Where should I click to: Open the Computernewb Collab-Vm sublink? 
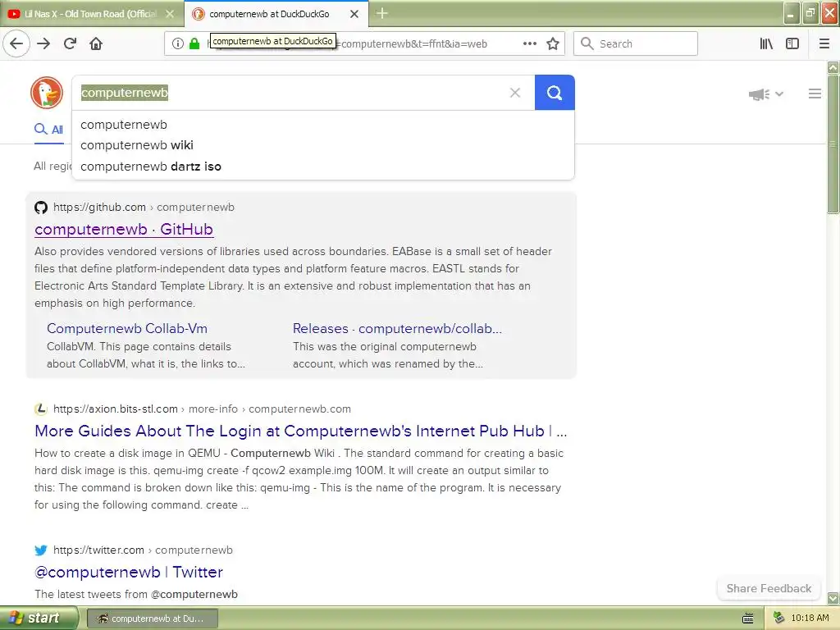coord(127,328)
